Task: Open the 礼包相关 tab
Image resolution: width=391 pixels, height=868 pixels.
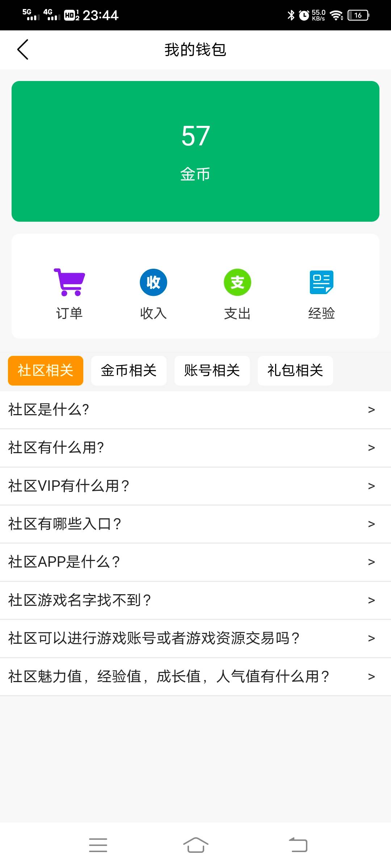Action: pos(295,370)
